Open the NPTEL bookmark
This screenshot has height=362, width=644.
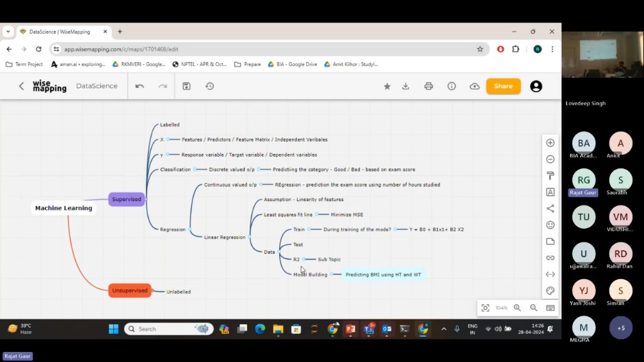199,65
